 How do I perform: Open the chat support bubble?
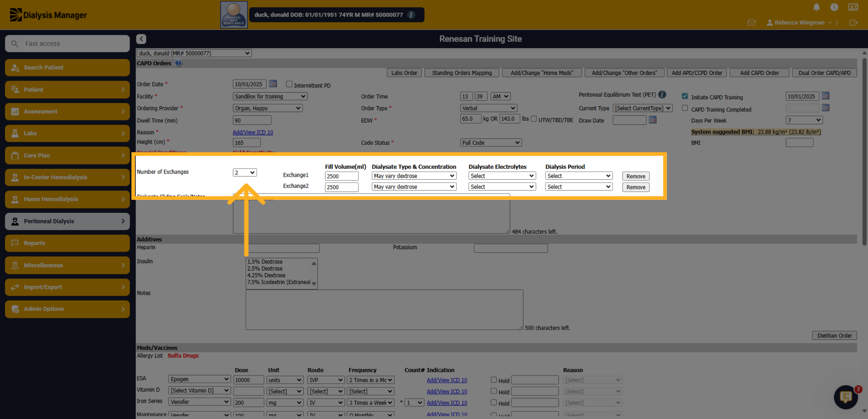click(846, 397)
